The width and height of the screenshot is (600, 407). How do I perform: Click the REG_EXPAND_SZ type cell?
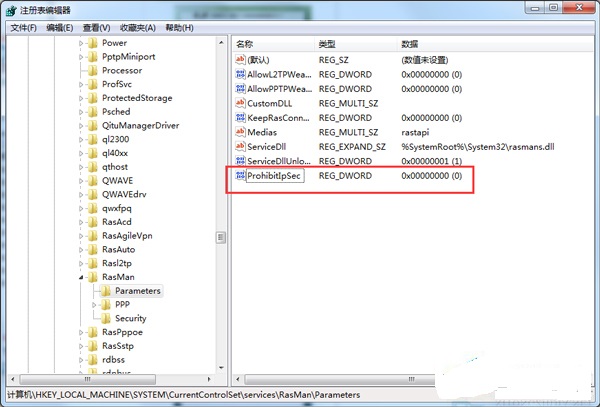[352, 147]
